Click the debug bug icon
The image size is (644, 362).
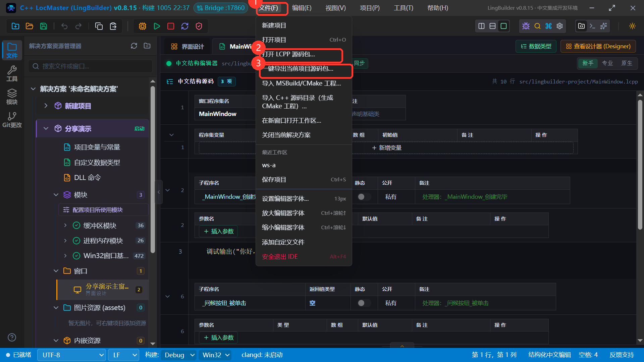(526, 26)
